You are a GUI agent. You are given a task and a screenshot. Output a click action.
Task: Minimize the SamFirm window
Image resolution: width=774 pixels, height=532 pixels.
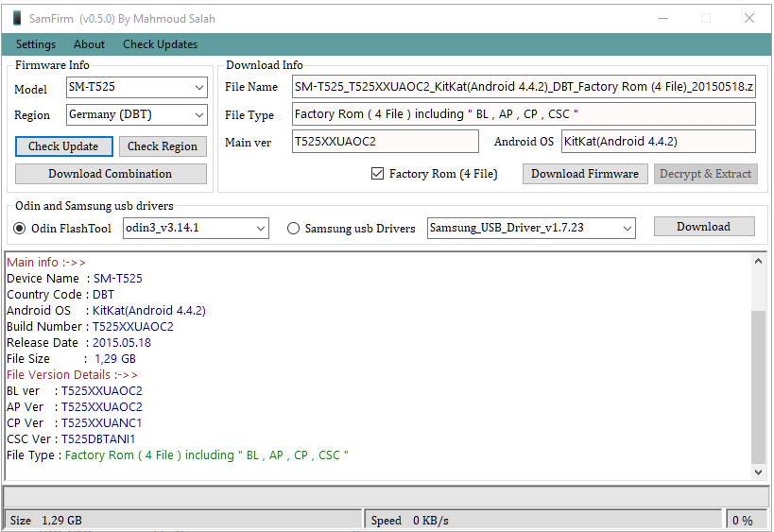[663, 18]
